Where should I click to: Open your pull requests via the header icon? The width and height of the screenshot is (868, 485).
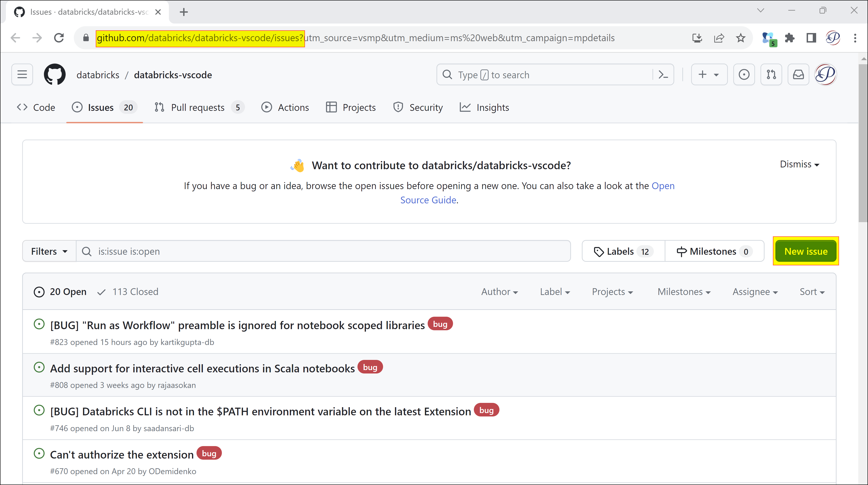(x=771, y=74)
